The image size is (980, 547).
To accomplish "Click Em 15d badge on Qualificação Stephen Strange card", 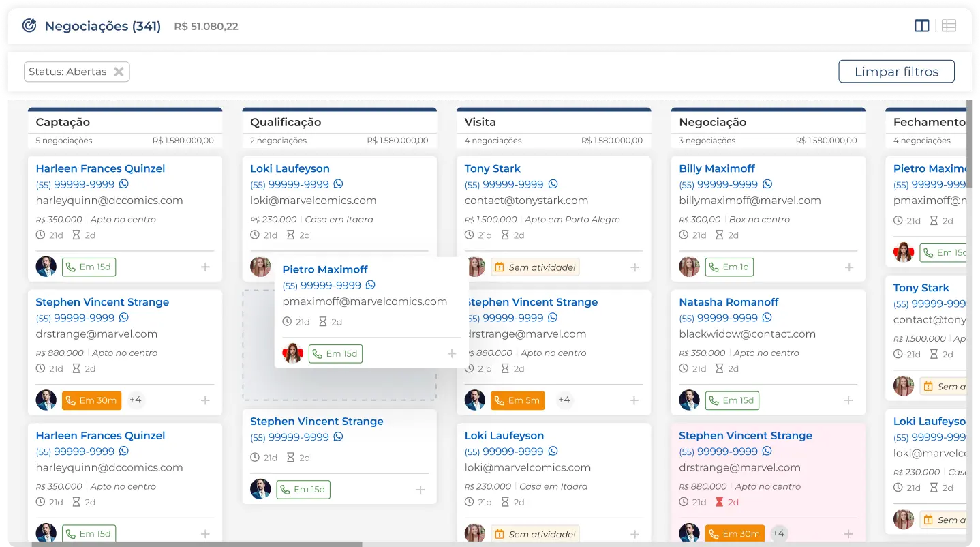I will (x=303, y=490).
